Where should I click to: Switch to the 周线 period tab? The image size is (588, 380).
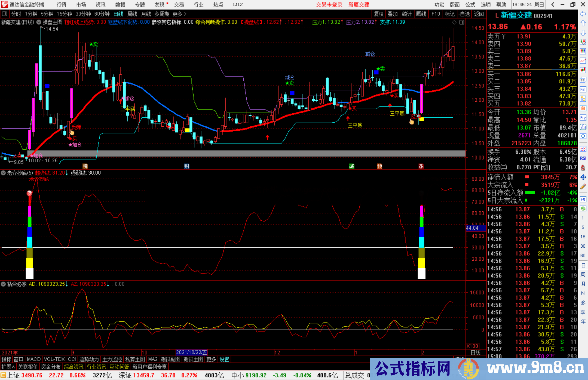132,14
